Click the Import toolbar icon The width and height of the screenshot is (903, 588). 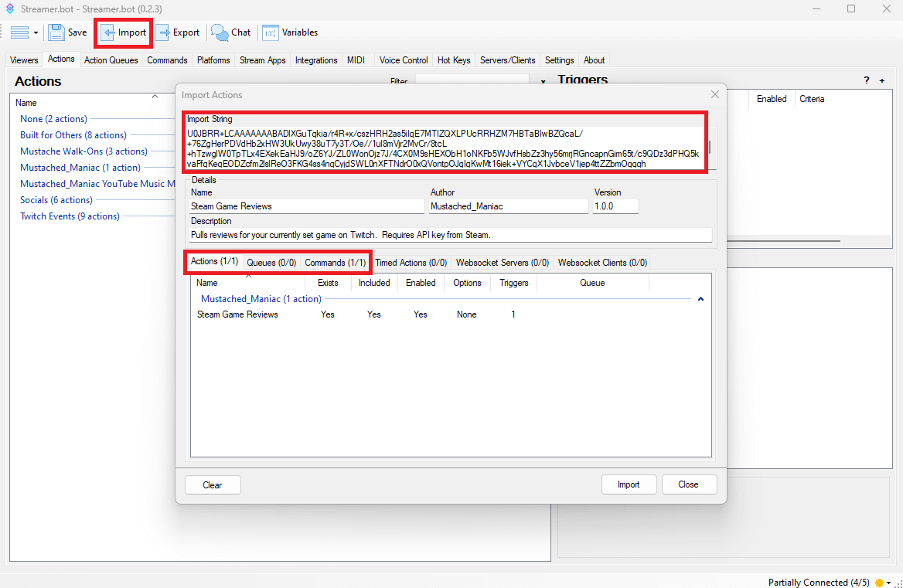[x=110, y=32]
